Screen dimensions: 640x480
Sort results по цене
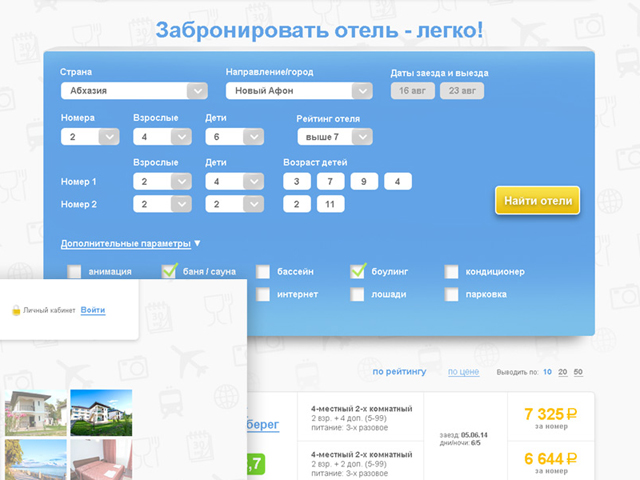pyautogui.click(x=463, y=372)
